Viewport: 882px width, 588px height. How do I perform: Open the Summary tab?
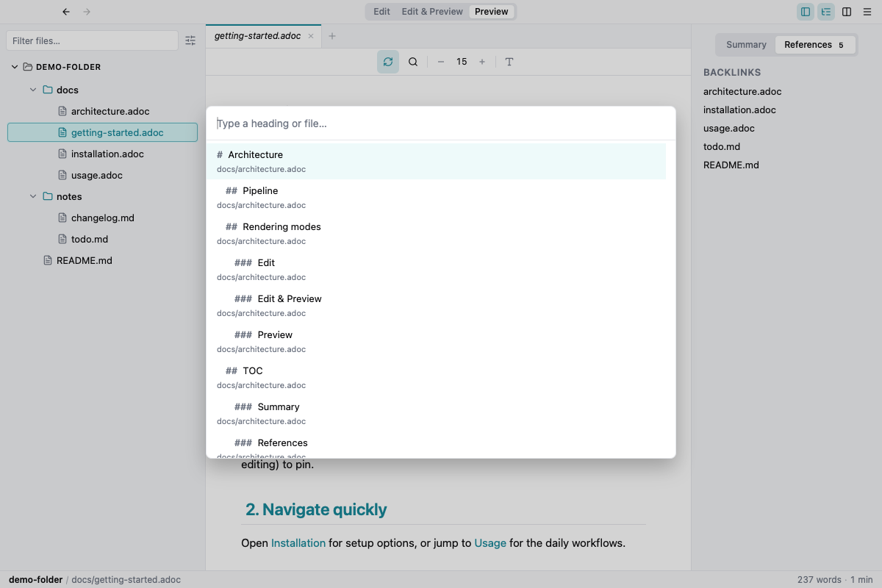point(746,45)
